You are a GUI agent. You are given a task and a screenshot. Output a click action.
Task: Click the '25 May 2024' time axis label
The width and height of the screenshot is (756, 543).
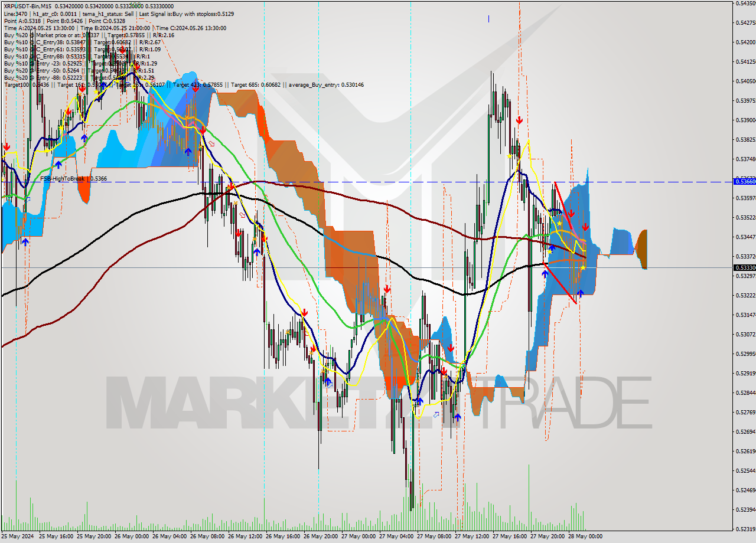pyautogui.click(x=18, y=536)
